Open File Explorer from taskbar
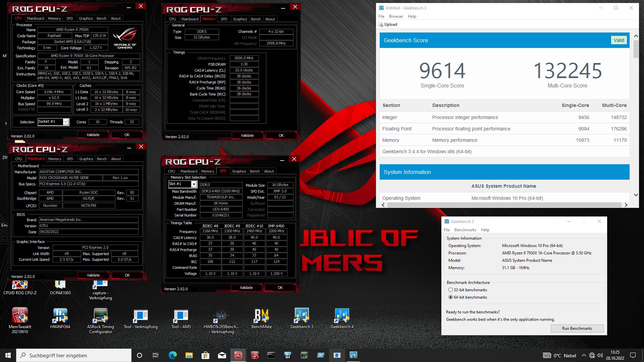Image resolution: width=644 pixels, height=362 pixels. pyautogui.click(x=189, y=355)
